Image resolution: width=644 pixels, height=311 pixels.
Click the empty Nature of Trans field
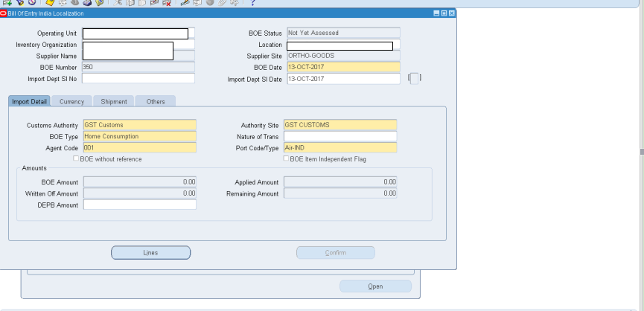[x=340, y=137]
